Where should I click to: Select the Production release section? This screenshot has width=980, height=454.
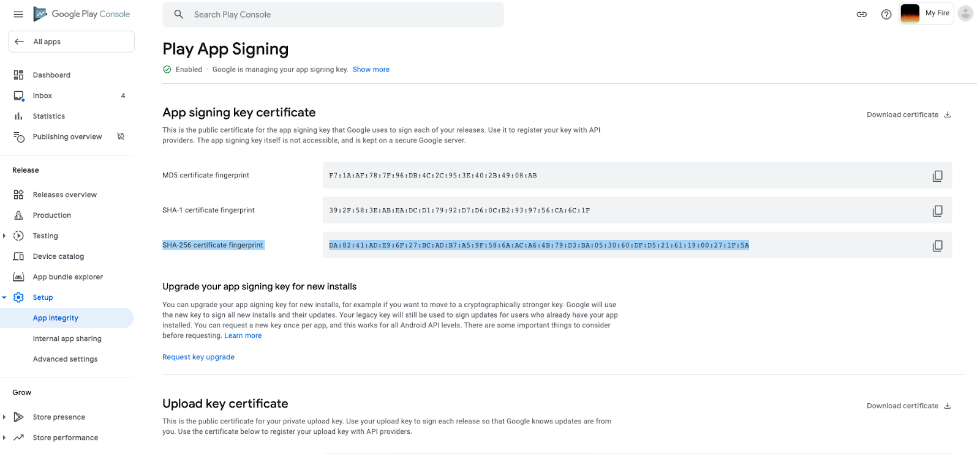coord(51,215)
